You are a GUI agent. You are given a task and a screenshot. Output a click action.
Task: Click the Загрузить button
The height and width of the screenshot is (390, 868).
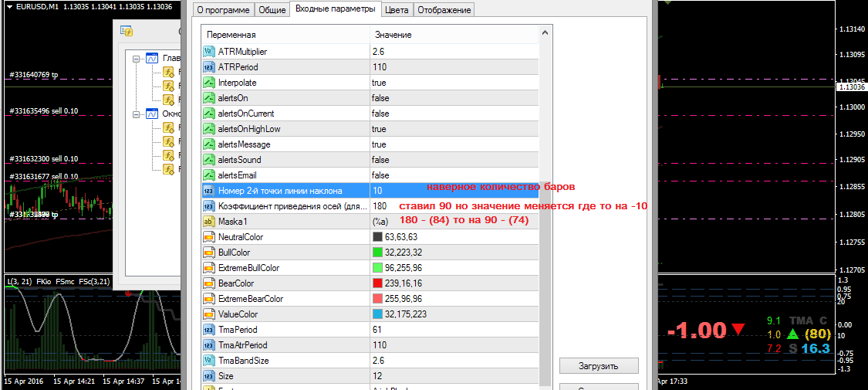(x=599, y=366)
